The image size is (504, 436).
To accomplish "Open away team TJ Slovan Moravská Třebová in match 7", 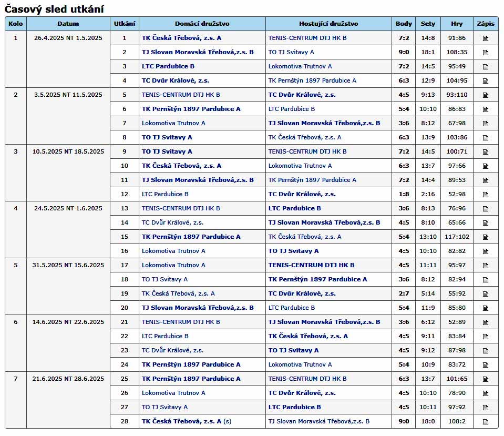I will [324, 123].
